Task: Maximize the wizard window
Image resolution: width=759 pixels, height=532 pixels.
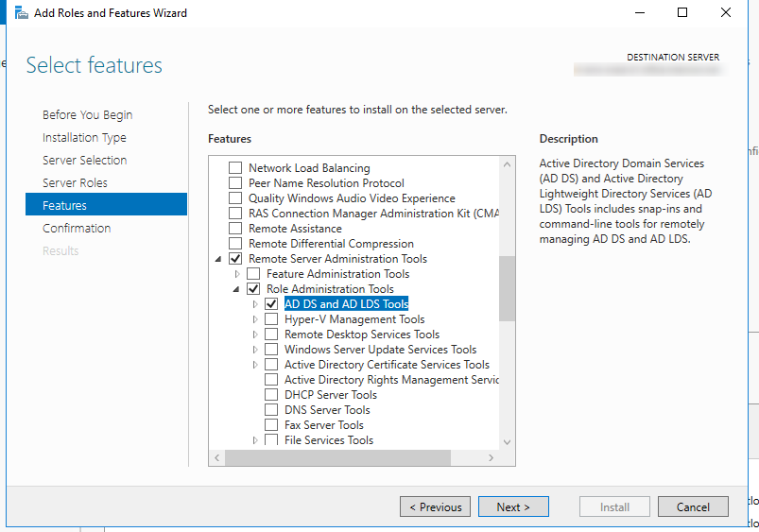Action: [682, 13]
